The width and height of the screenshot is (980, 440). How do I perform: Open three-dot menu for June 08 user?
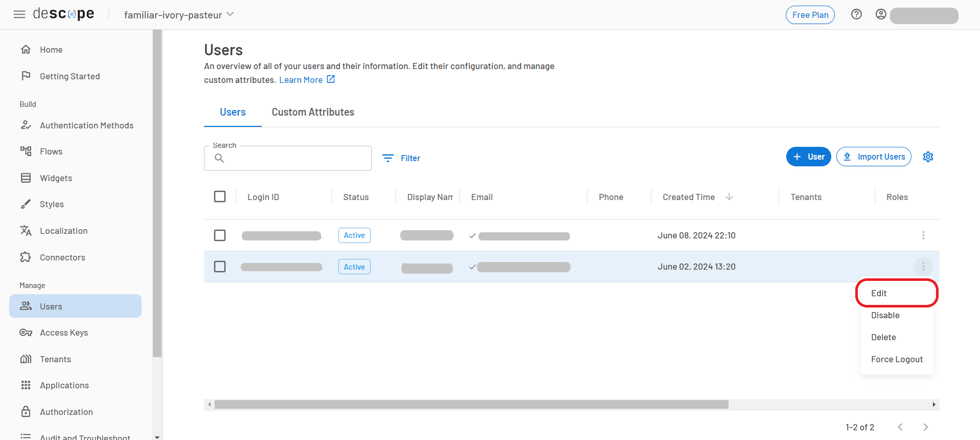click(x=923, y=235)
